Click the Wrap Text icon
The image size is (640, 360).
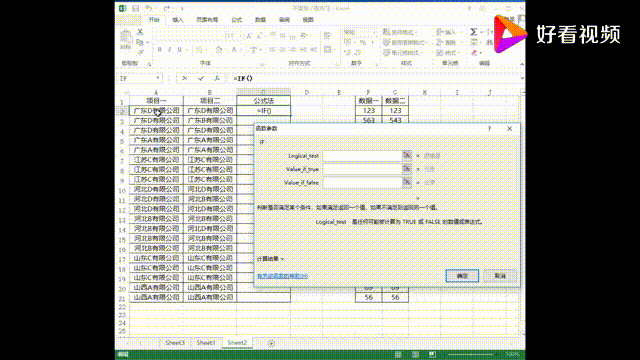[327, 36]
